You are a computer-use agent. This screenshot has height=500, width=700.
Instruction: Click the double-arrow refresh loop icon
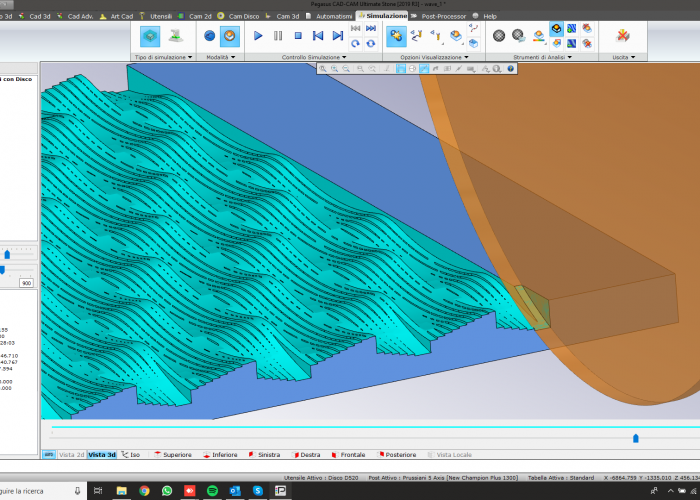(x=371, y=44)
